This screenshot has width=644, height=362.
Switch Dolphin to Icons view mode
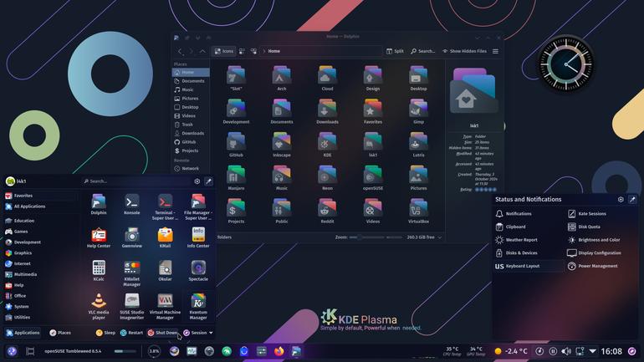point(224,51)
